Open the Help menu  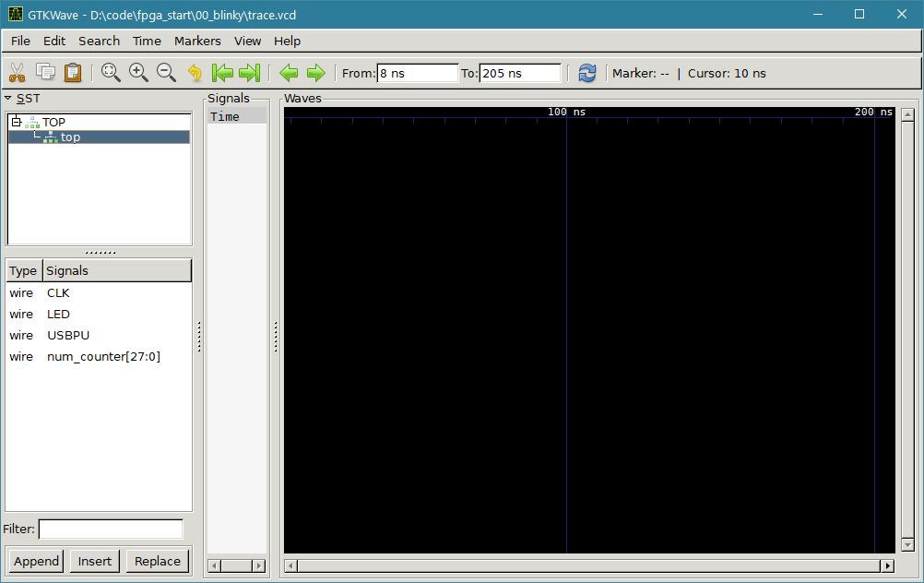click(287, 41)
